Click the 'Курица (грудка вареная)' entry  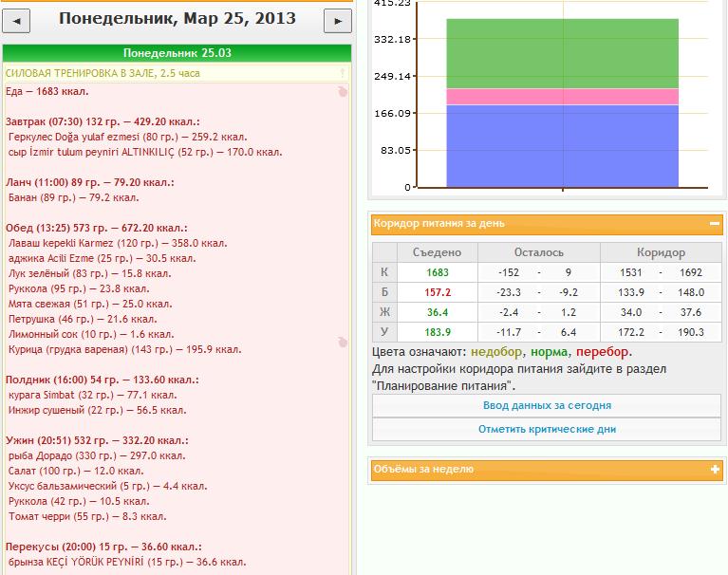tap(125, 349)
